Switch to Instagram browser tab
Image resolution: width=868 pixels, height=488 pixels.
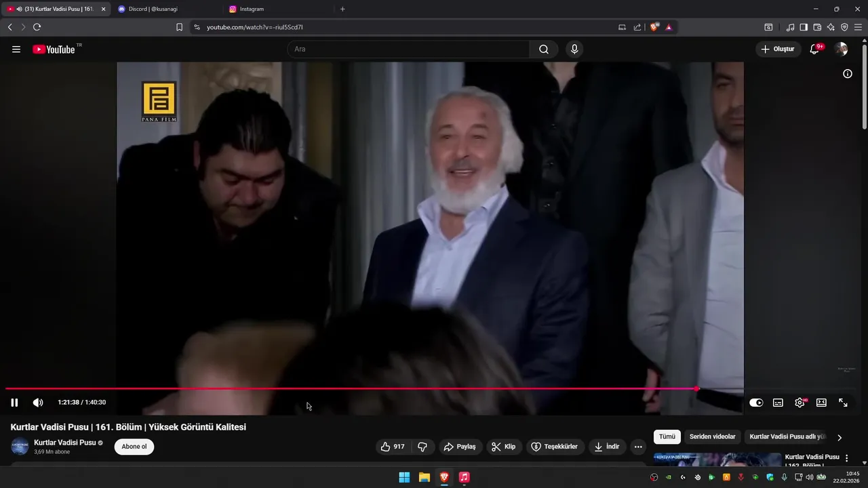click(x=278, y=9)
